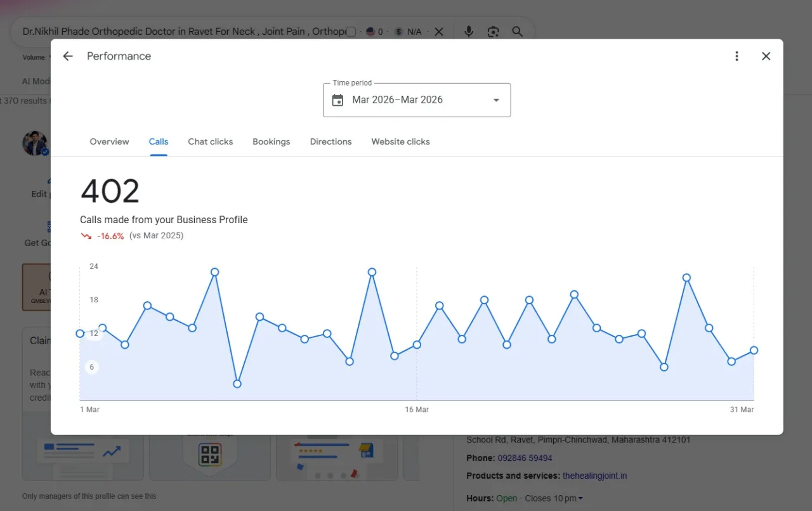Clear the search box with X icon
812x511 pixels.
click(x=439, y=32)
